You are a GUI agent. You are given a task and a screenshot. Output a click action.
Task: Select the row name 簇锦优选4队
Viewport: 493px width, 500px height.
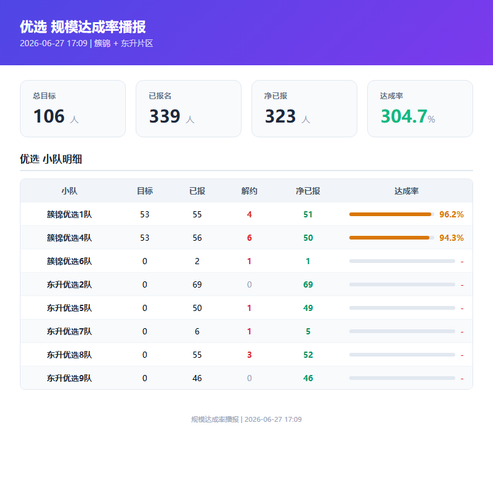coord(69,238)
